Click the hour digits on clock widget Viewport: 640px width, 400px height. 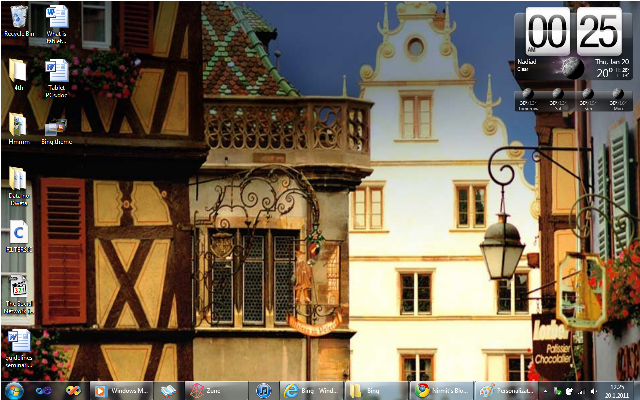pos(547,33)
